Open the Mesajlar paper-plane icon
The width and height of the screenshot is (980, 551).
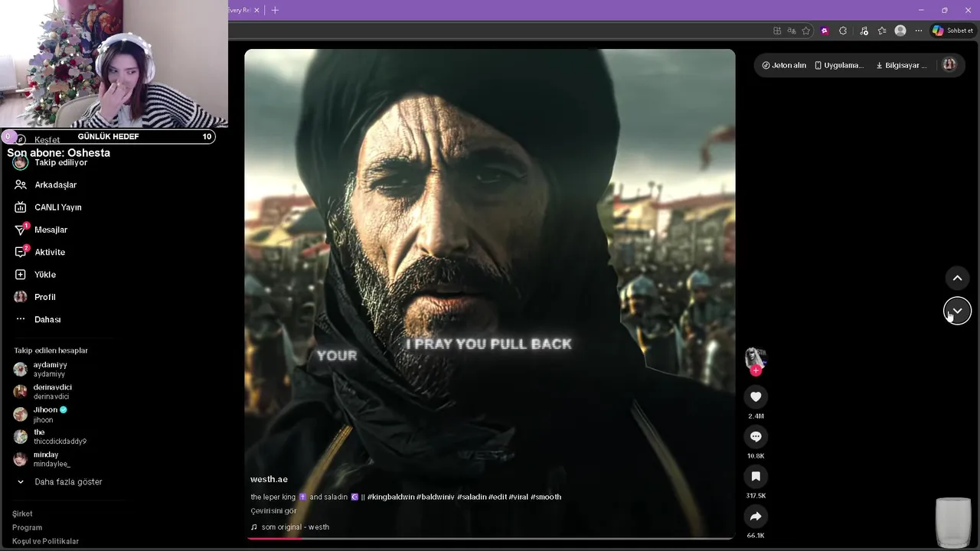click(21, 230)
